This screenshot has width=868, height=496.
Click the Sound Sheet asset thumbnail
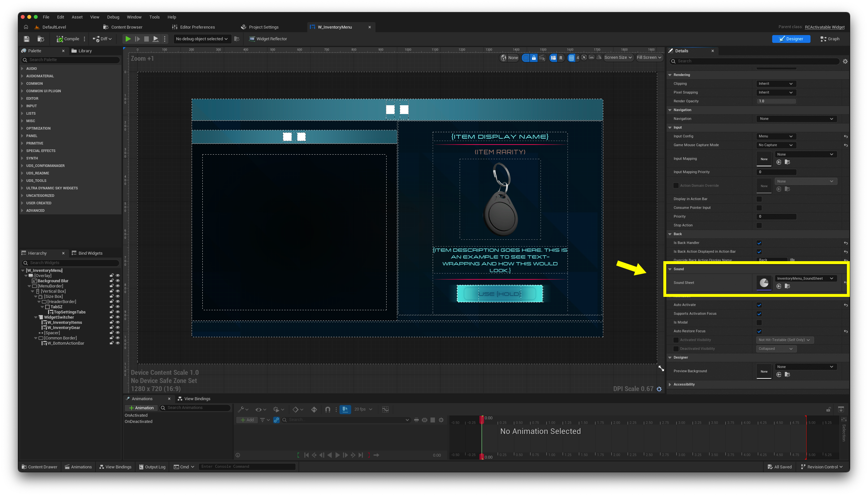click(763, 282)
